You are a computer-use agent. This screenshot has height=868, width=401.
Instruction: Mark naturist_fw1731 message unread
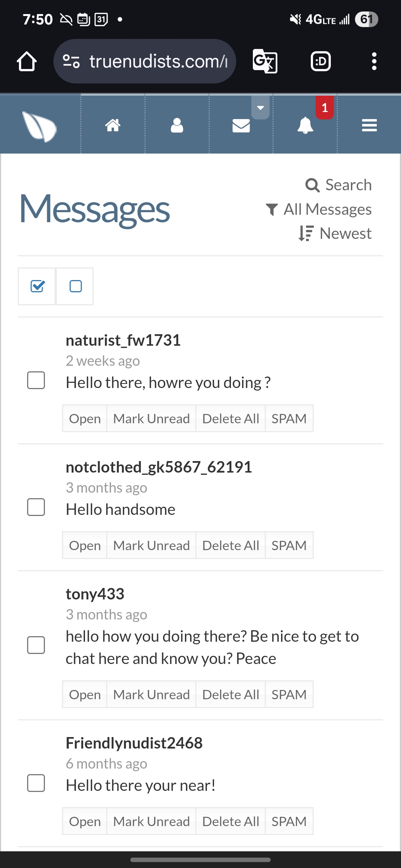(151, 418)
